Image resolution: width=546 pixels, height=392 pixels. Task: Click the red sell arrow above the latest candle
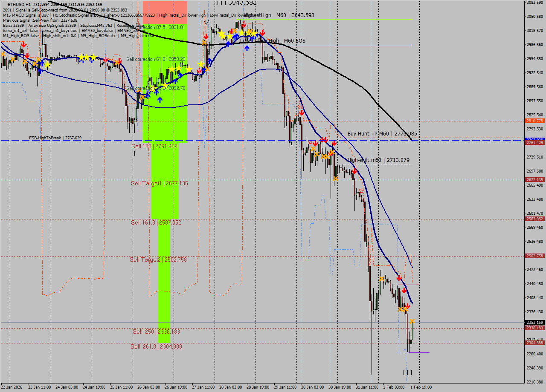pos(408,305)
